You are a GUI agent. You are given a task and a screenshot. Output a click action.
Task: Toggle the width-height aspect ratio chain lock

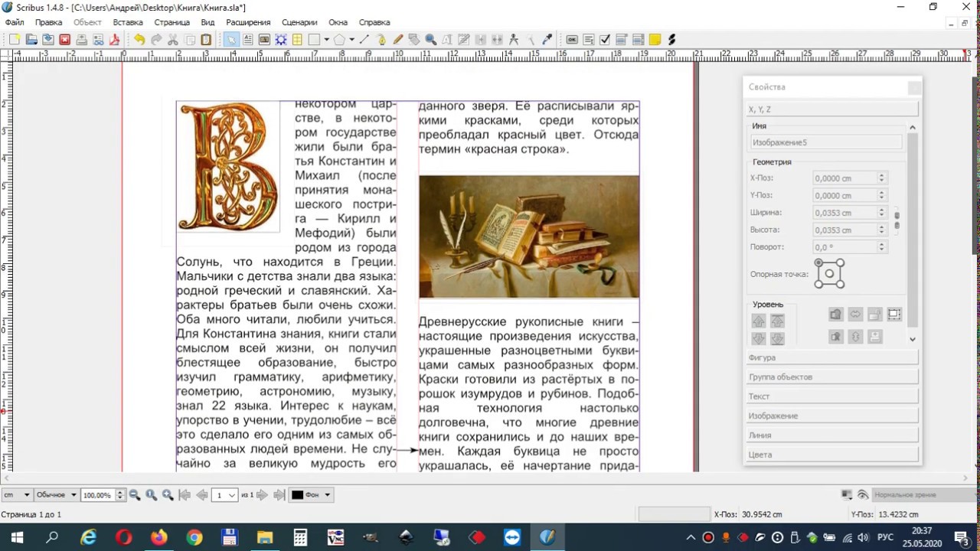click(897, 221)
